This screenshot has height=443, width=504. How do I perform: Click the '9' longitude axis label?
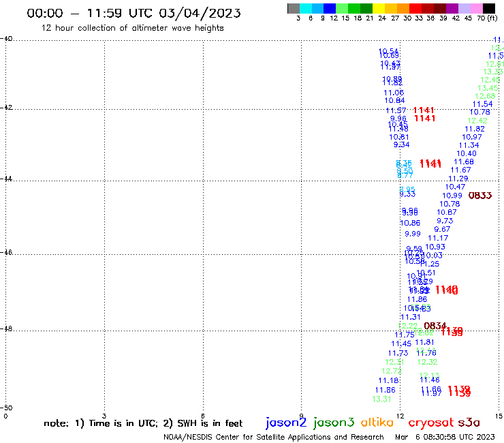click(x=301, y=416)
